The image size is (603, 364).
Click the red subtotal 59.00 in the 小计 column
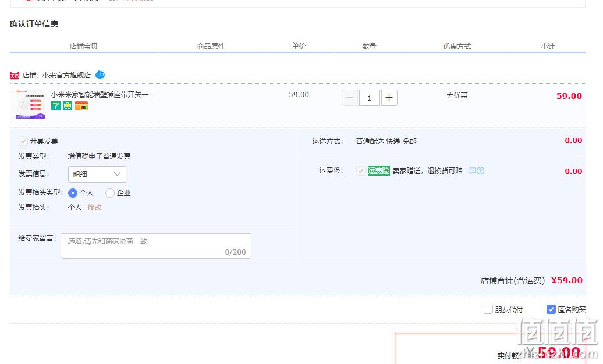point(569,96)
